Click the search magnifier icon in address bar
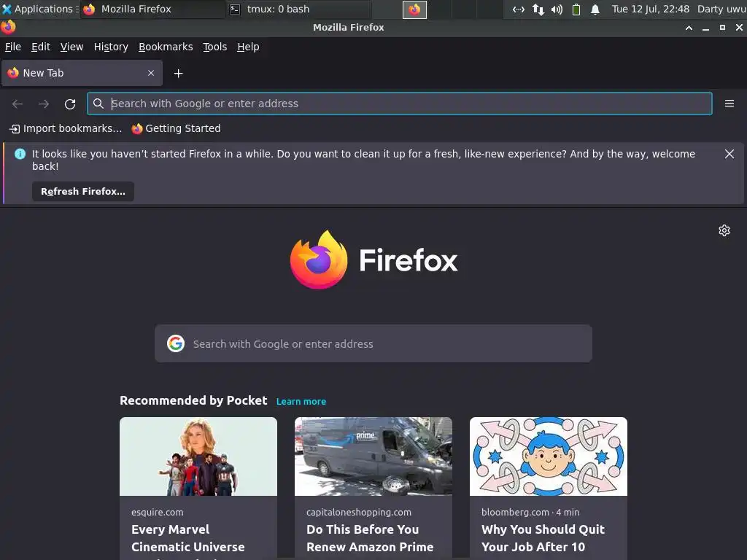This screenshot has width=747, height=560. 98,104
